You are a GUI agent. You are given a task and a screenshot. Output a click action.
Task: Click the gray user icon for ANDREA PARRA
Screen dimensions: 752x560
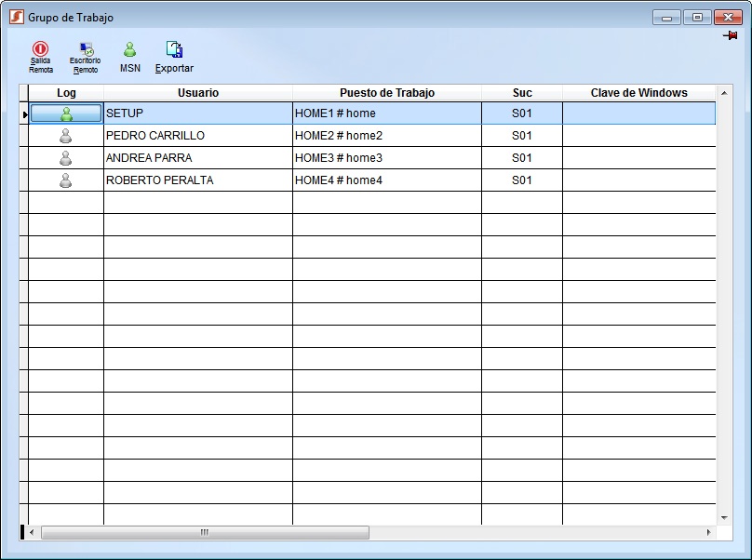point(65,158)
